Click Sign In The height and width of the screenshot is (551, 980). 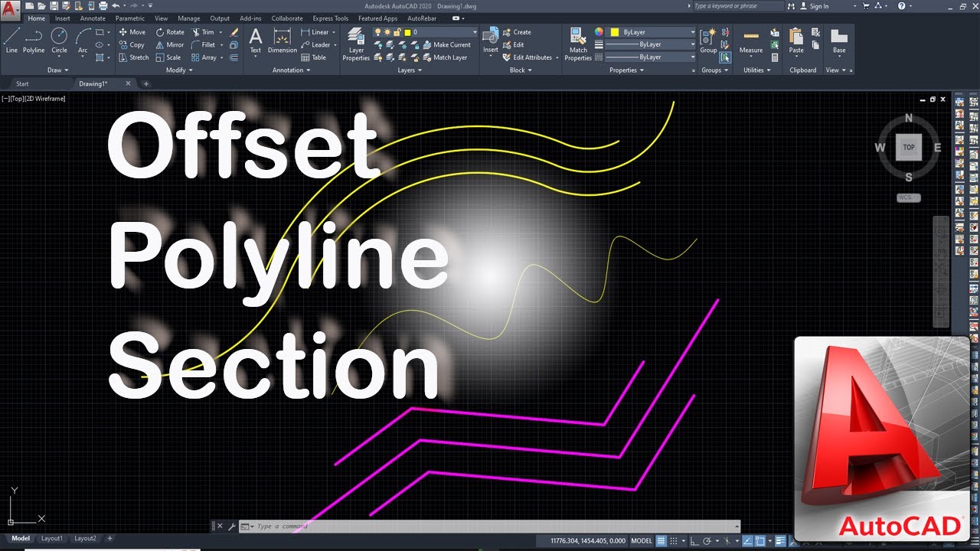pyautogui.click(x=814, y=6)
